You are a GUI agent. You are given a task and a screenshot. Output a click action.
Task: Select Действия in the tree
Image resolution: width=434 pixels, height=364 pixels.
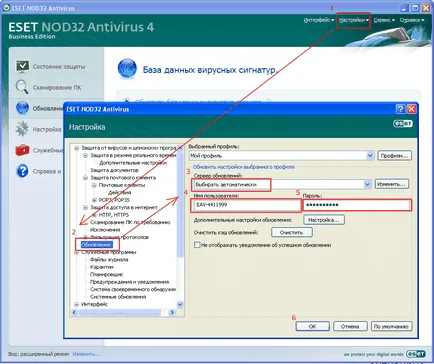[120, 193]
